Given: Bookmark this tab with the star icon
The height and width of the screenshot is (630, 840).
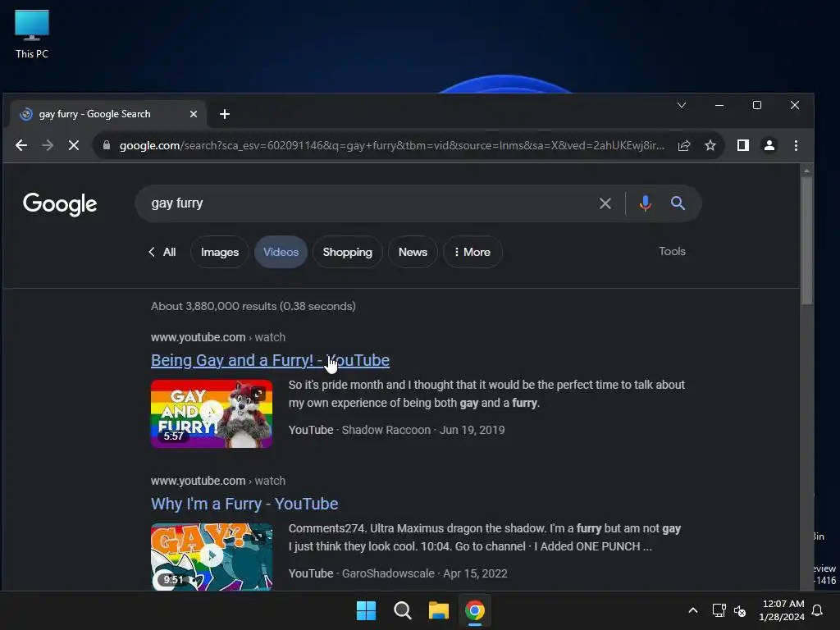Looking at the screenshot, I should click(x=710, y=145).
